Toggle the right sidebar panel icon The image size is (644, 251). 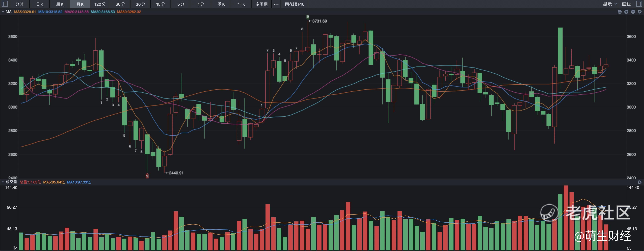[639, 4]
